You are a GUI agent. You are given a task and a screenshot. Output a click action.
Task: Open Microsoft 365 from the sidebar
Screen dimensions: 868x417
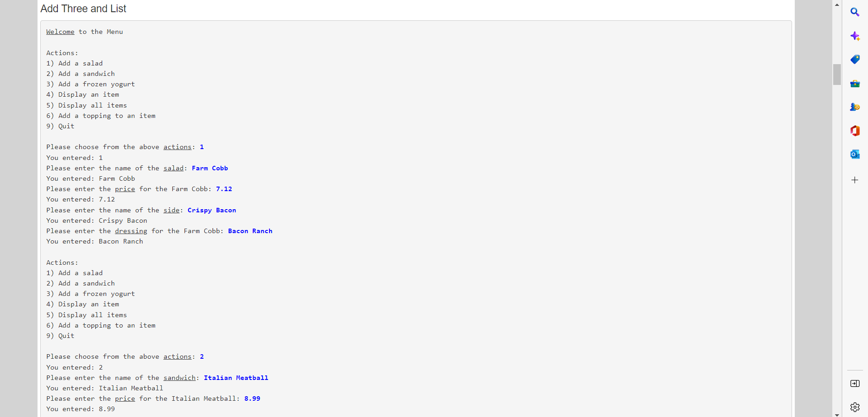[855, 131]
